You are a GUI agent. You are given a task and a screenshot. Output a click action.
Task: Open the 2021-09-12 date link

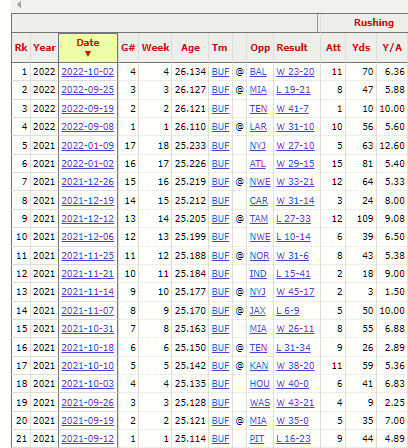(88, 439)
